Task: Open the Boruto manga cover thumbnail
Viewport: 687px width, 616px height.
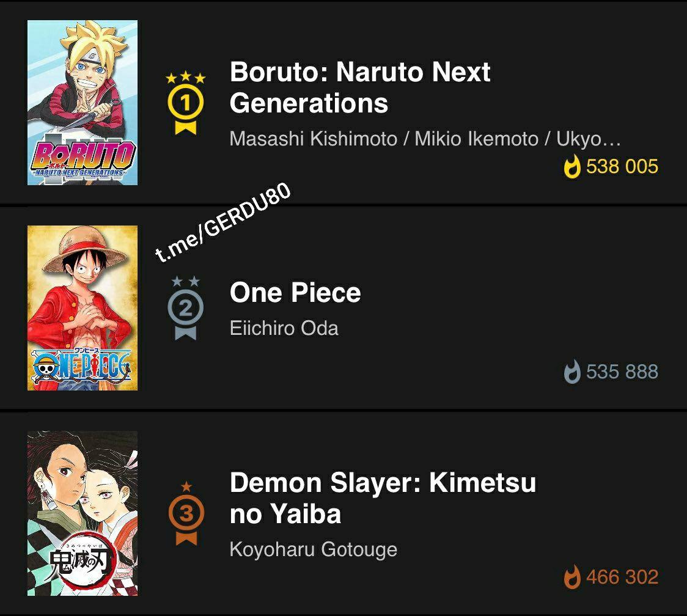Action: (83, 103)
